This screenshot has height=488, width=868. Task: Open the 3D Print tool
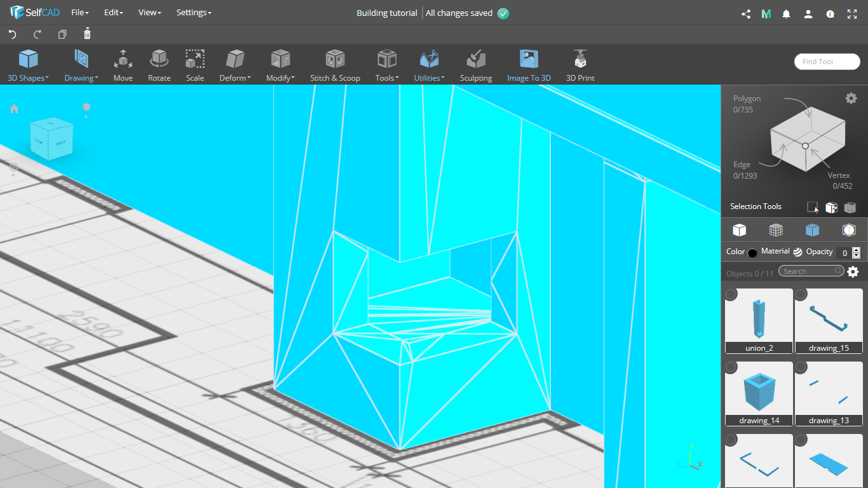click(580, 66)
